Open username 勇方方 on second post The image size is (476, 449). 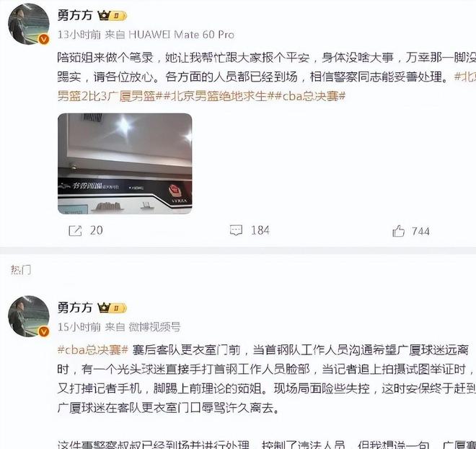75,308
